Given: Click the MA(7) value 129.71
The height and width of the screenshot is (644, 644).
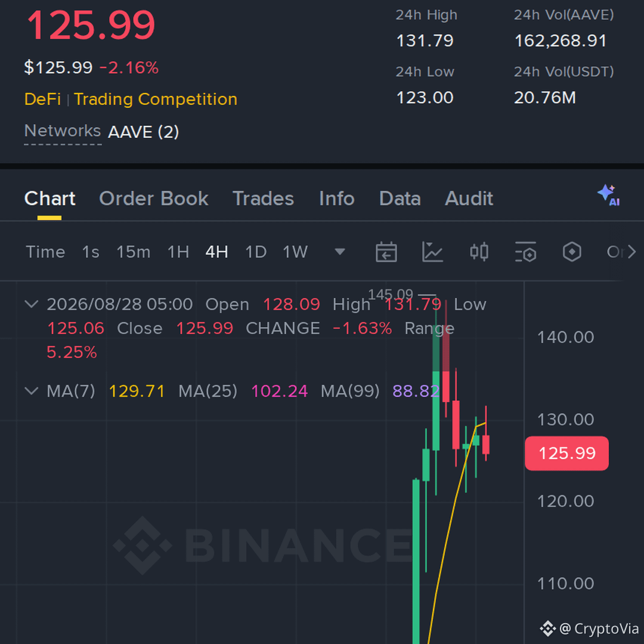Looking at the screenshot, I should pyautogui.click(x=137, y=391).
